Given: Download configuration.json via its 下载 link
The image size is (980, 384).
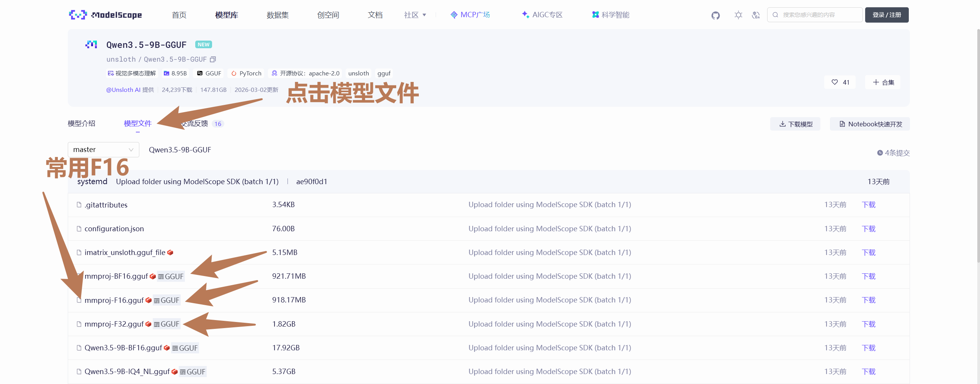Looking at the screenshot, I should point(869,229).
